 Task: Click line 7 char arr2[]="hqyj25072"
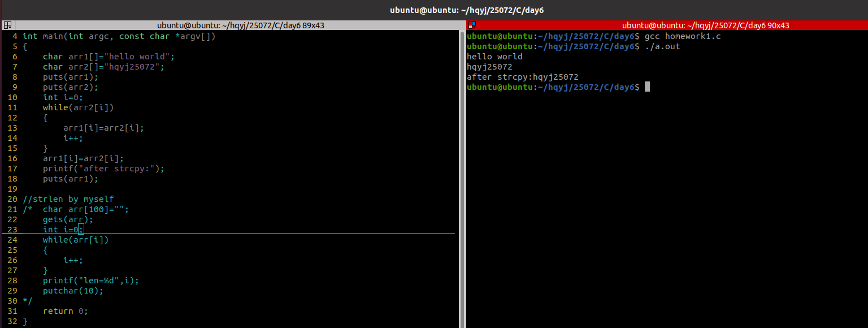(104, 67)
